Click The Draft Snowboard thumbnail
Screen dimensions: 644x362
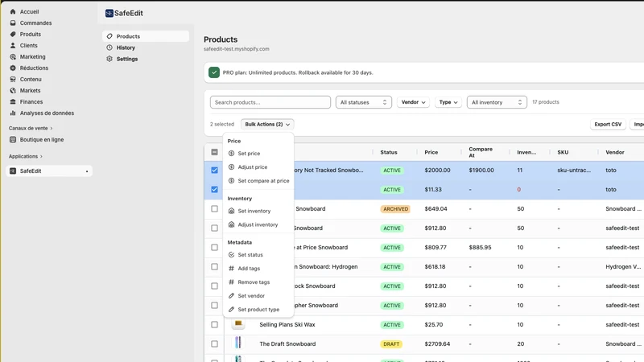(x=237, y=343)
